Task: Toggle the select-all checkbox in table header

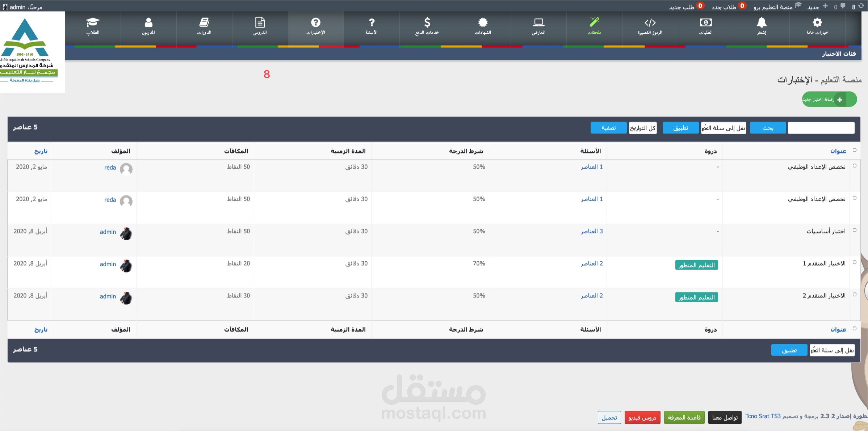Action: [855, 150]
